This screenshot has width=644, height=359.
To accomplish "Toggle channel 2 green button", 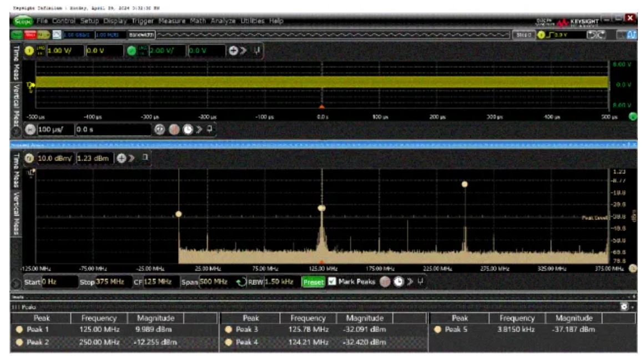I will (132, 51).
